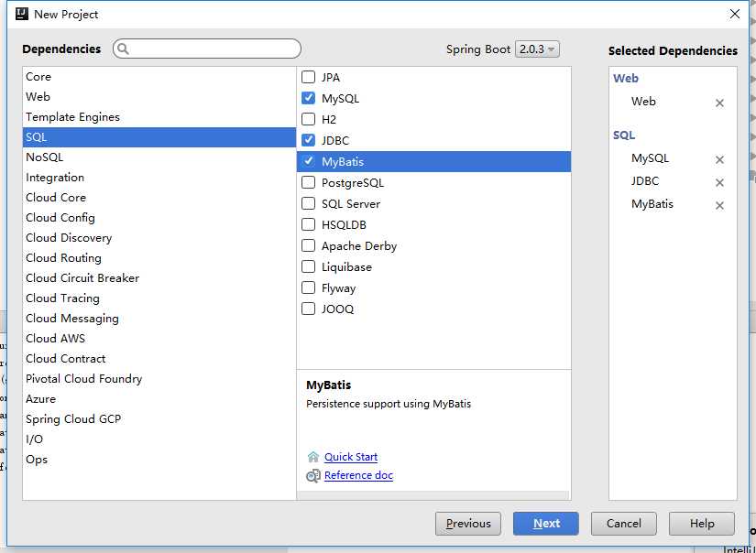
Task: Remove JDBC from selected dependencies
Action: point(719,182)
